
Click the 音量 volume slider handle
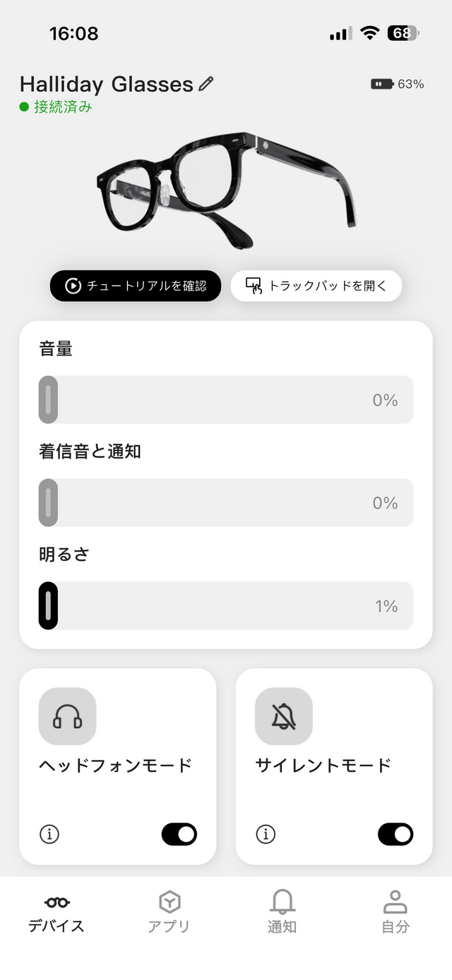[48, 400]
